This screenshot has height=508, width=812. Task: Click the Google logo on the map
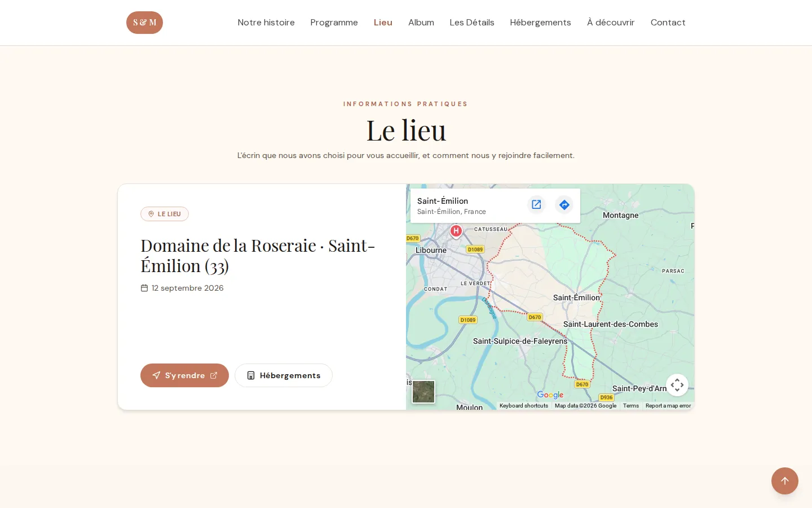[x=550, y=395]
